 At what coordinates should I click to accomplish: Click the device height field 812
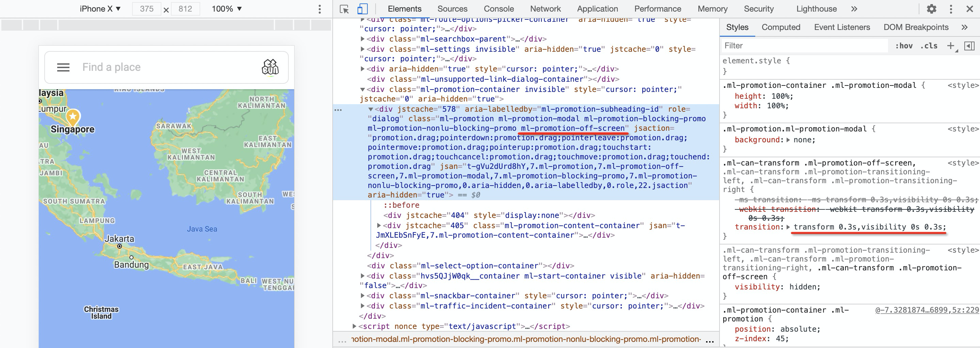click(x=185, y=9)
